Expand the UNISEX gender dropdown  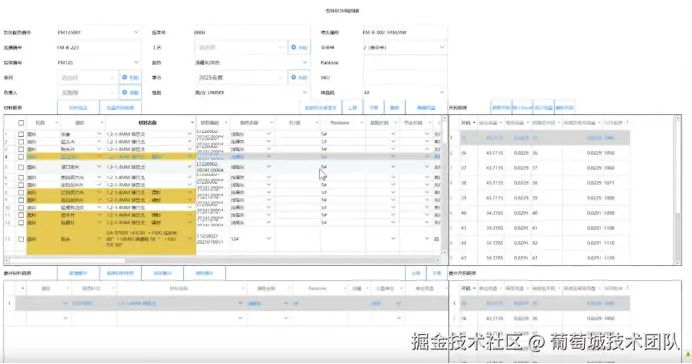(305, 92)
